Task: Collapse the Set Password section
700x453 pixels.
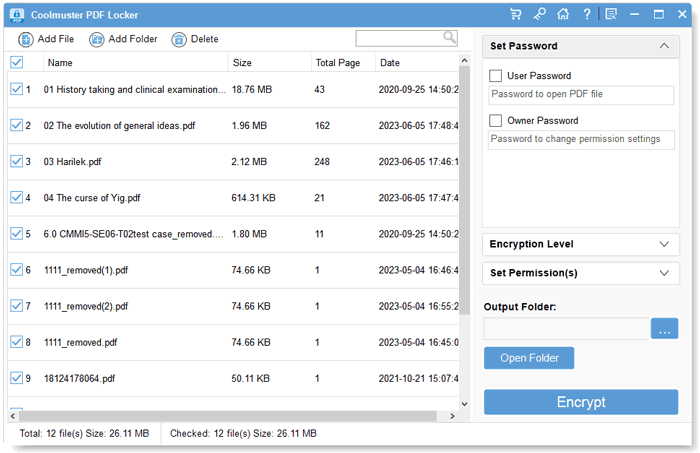Action: [664, 46]
